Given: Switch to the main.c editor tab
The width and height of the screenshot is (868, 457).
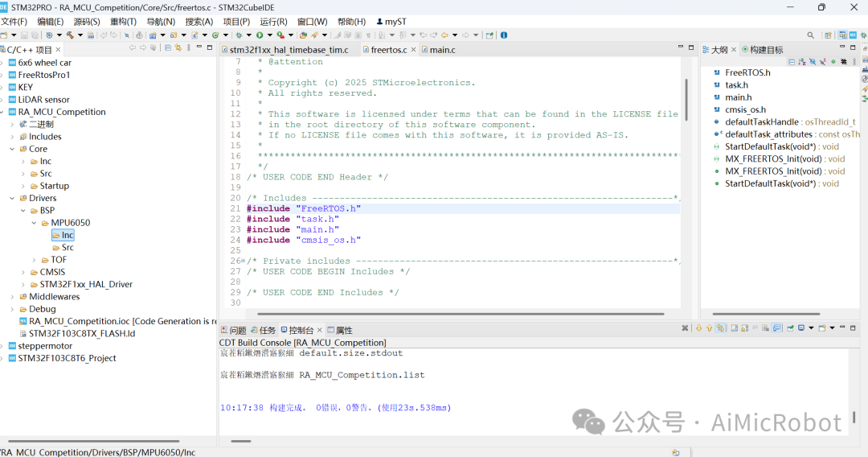Looking at the screenshot, I should (x=439, y=49).
